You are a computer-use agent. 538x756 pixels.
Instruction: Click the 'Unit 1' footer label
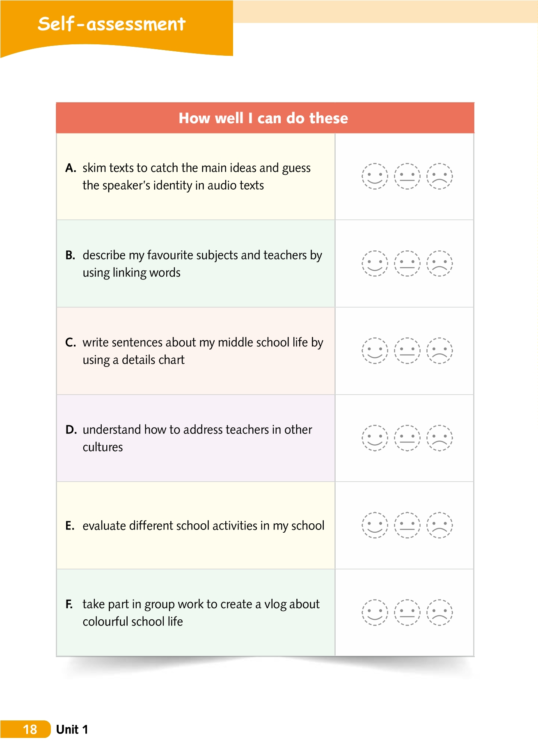click(72, 729)
